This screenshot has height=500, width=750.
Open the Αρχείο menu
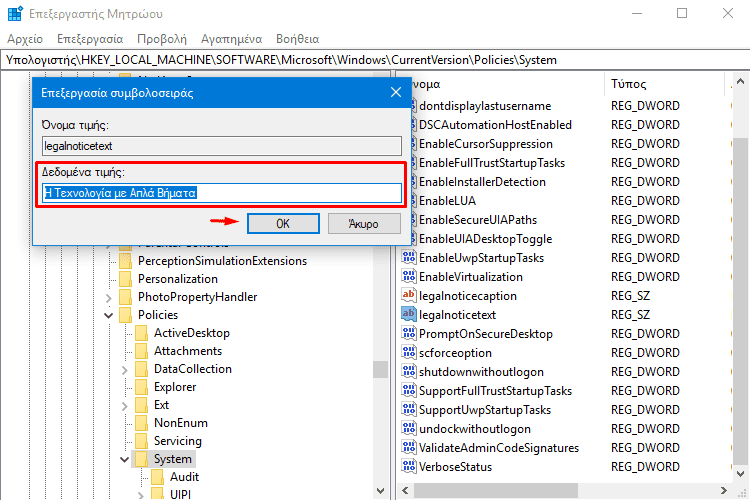24,39
